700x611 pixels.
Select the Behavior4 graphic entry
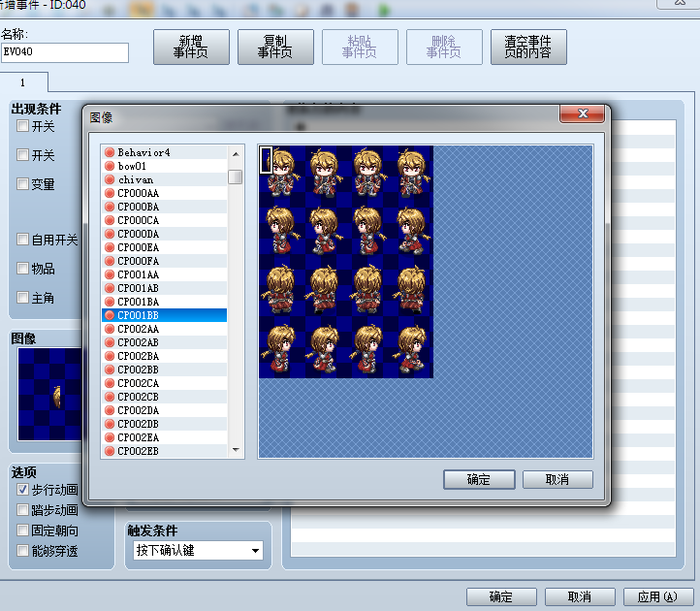coord(164,152)
